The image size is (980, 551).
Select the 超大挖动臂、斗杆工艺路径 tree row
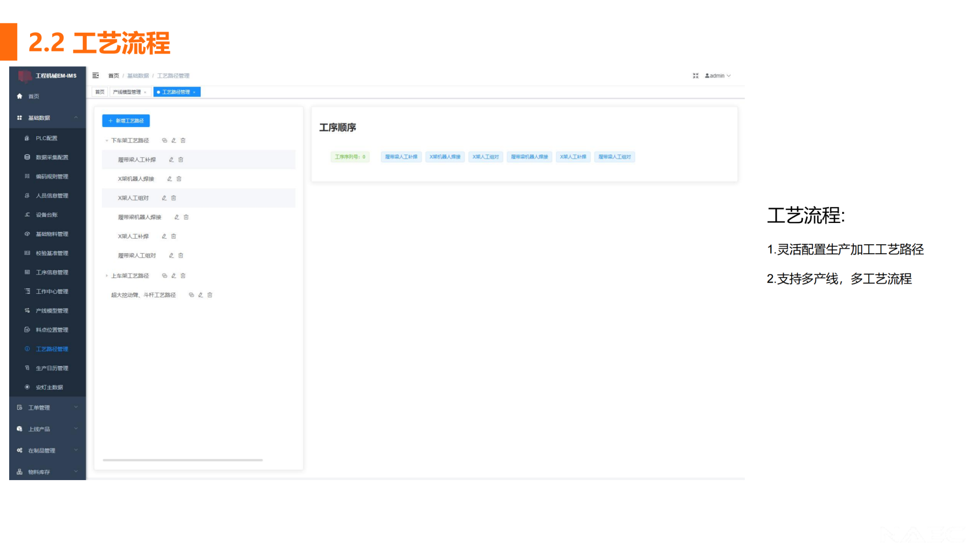tap(199, 295)
